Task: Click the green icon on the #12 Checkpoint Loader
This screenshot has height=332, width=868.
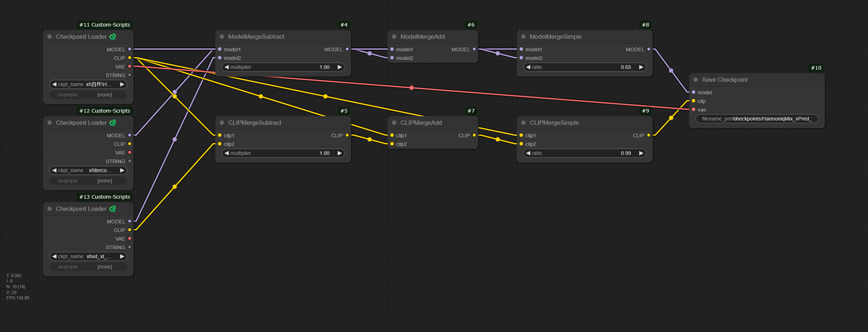Action: click(113, 123)
